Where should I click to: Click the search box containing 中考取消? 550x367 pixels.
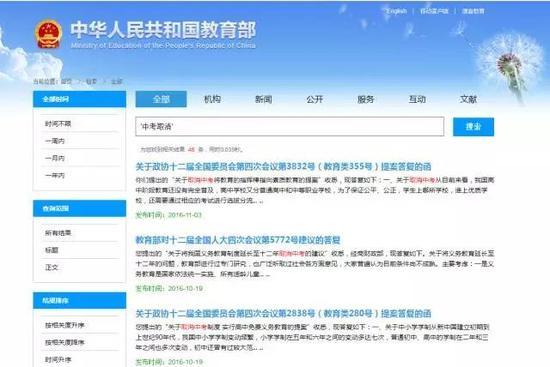click(x=290, y=126)
